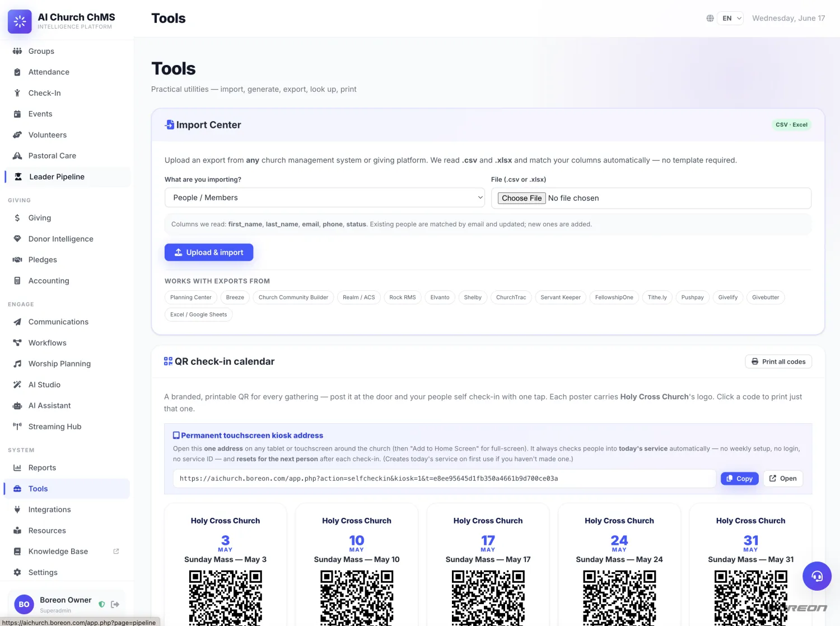Click the shield icon beside Boreon Owner
840x626 pixels.
(x=102, y=604)
